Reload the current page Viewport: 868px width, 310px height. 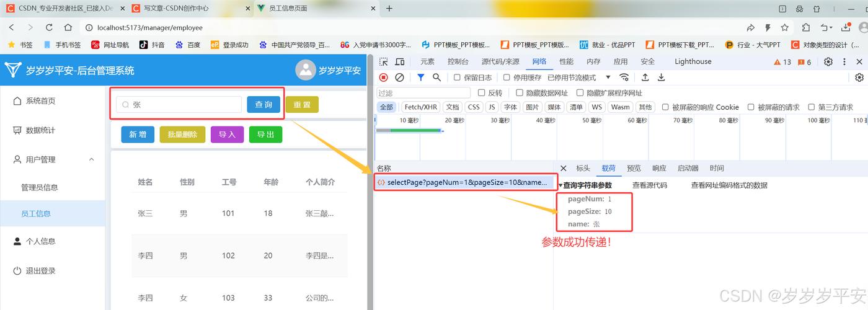(49, 27)
